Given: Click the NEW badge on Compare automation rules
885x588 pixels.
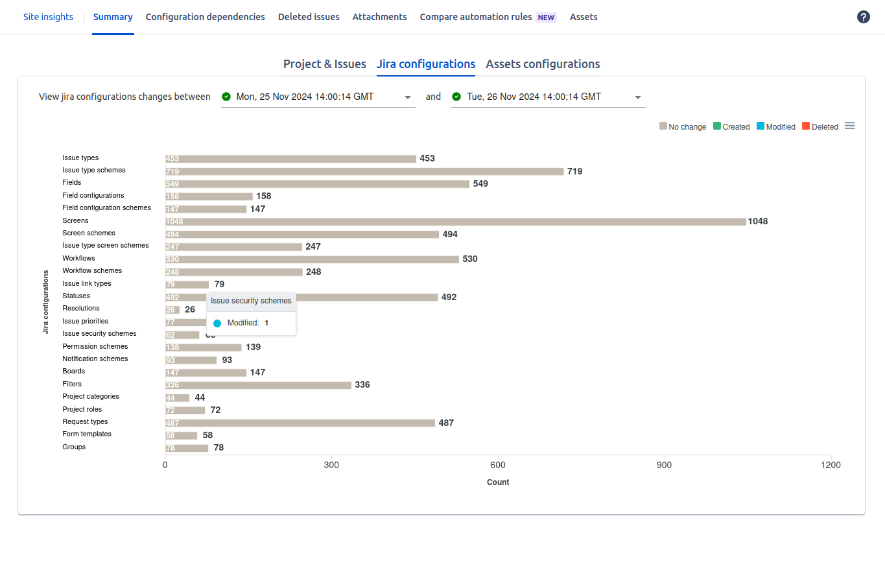Looking at the screenshot, I should [x=546, y=18].
